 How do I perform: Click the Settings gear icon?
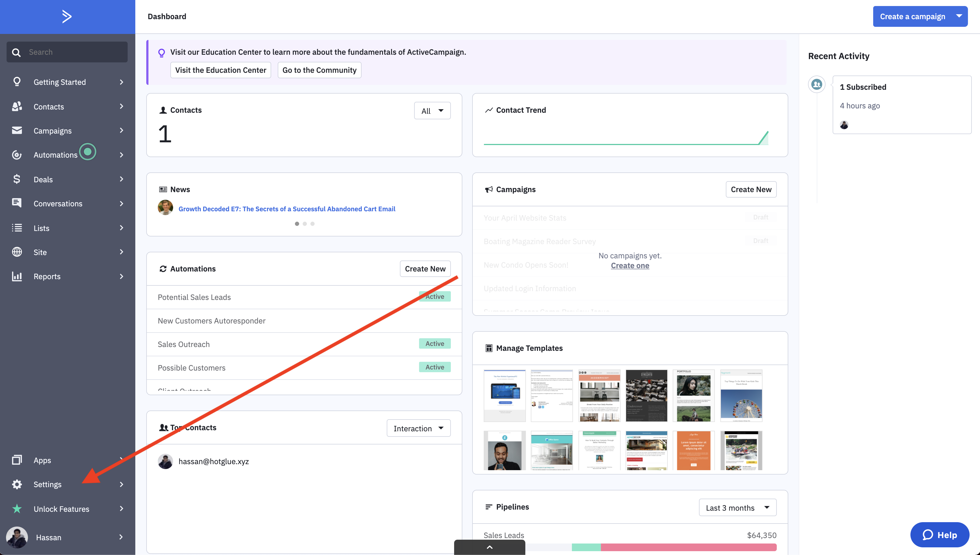click(x=17, y=484)
